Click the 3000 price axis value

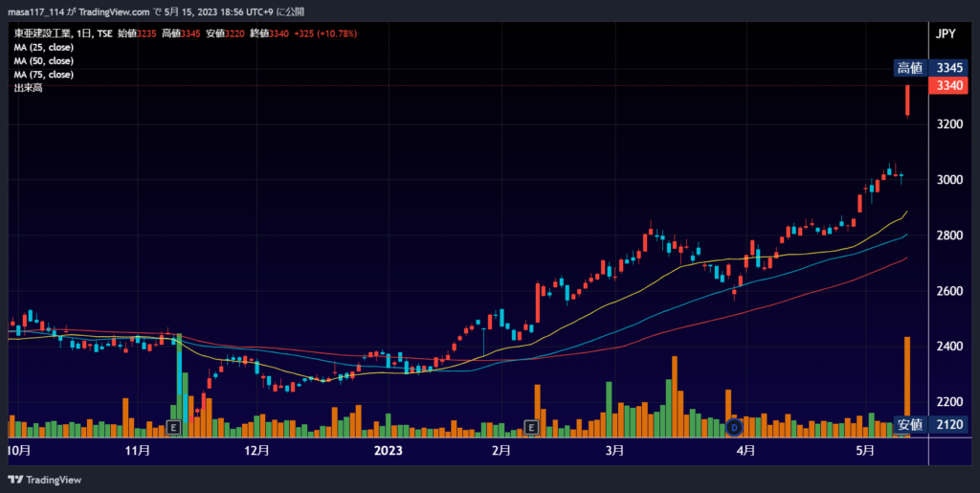tap(949, 180)
